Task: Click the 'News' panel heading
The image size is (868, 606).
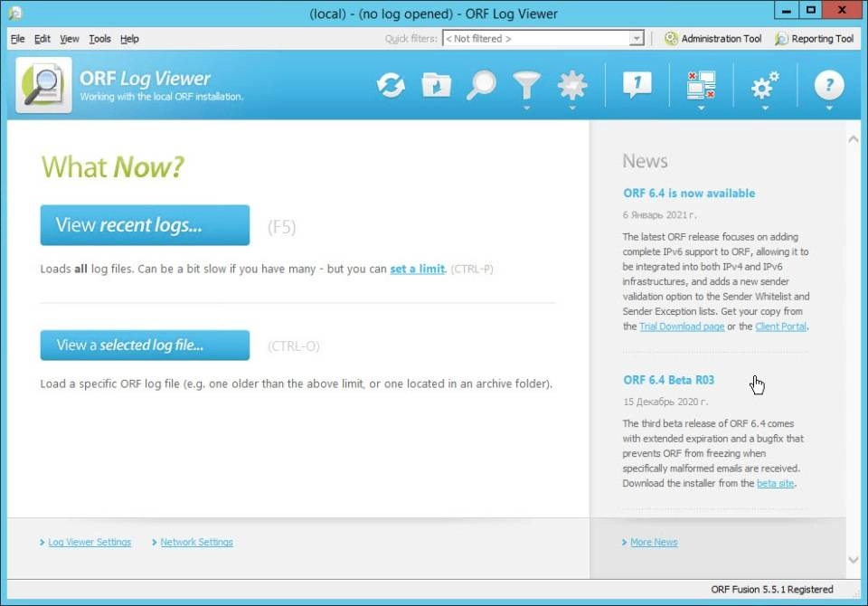Action: click(645, 161)
